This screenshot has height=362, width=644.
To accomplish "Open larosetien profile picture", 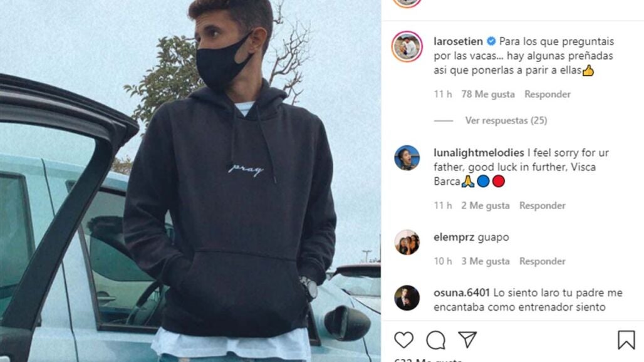I will click(x=407, y=46).
